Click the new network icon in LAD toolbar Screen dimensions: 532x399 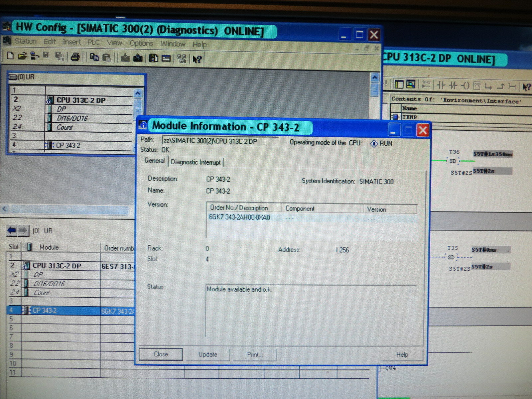(x=426, y=84)
